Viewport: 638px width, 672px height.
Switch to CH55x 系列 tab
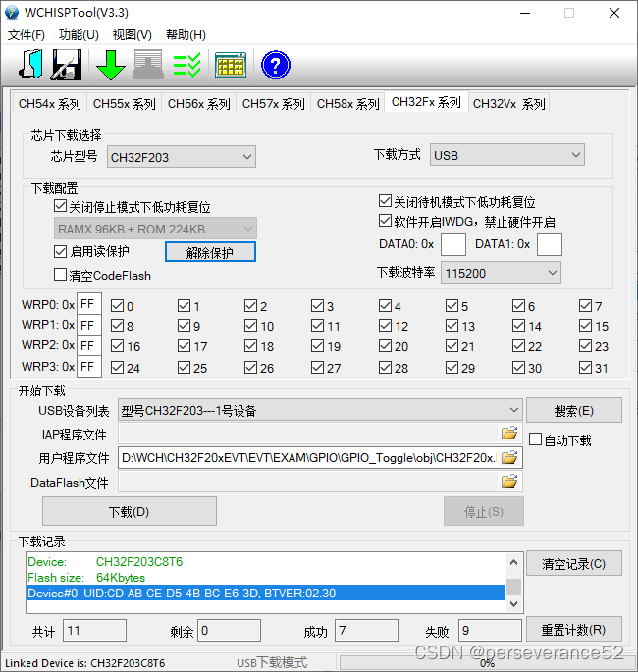tap(125, 103)
